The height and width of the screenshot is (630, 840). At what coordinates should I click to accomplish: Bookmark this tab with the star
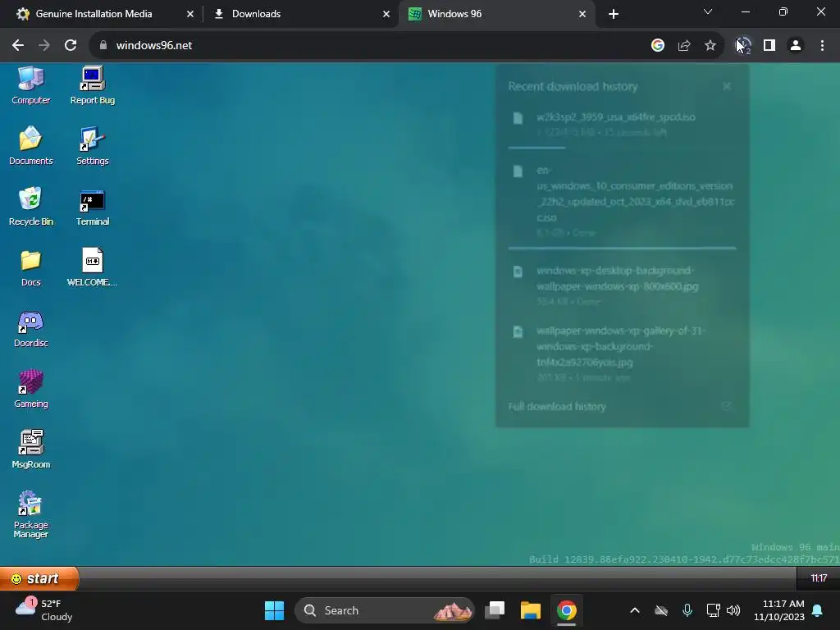(710, 46)
